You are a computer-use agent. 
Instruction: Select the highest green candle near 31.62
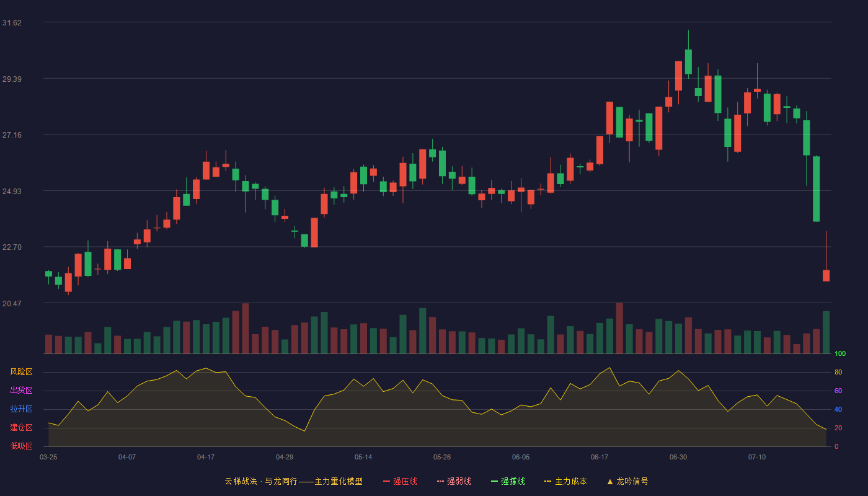click(688, 61)
